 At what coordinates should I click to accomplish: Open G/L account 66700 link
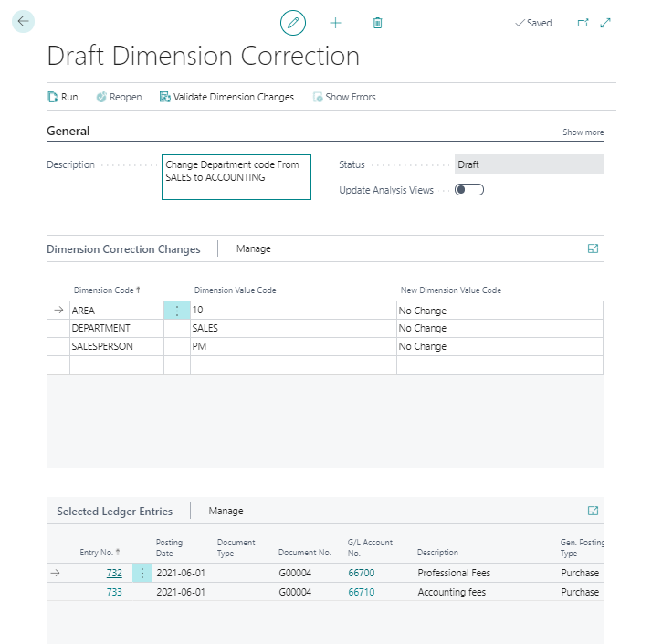[361, 573]
